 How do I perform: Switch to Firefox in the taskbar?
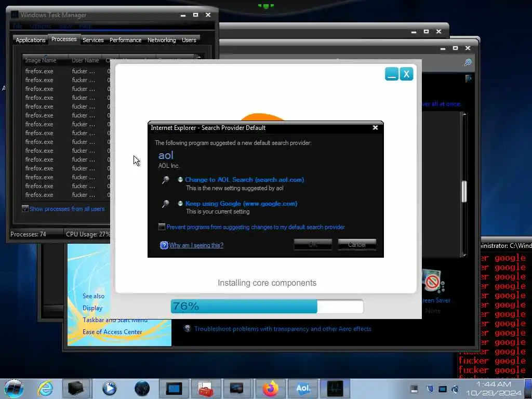point(270,389)
